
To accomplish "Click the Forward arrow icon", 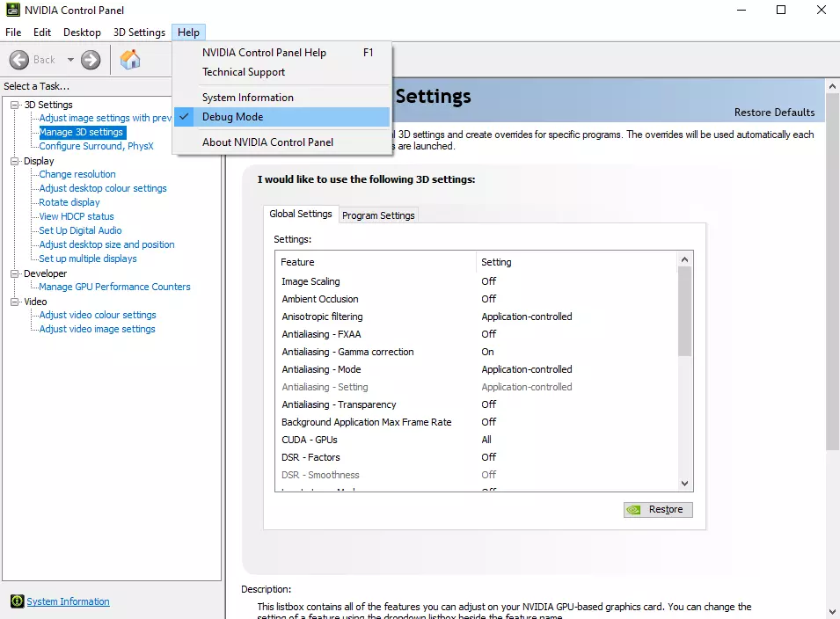I will (x=91, y=60).
